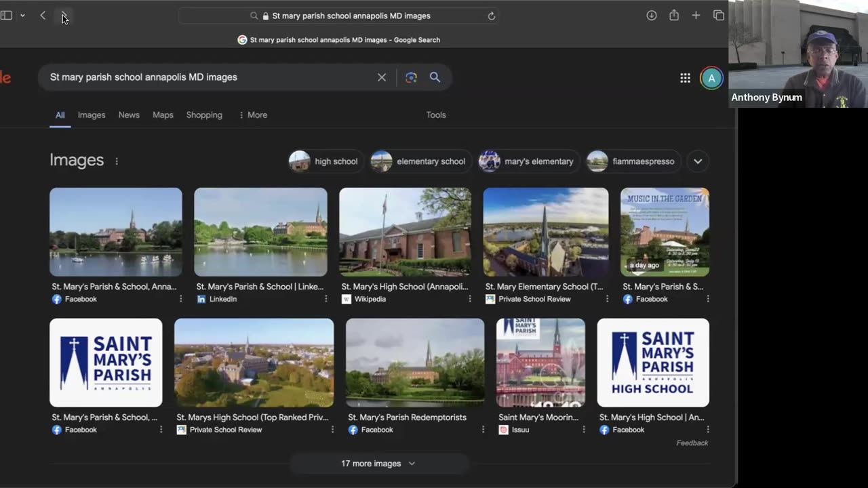Viewport: 868px width, 488px height.
Task: Reload the page in the address bar
Action: [492, 16]
